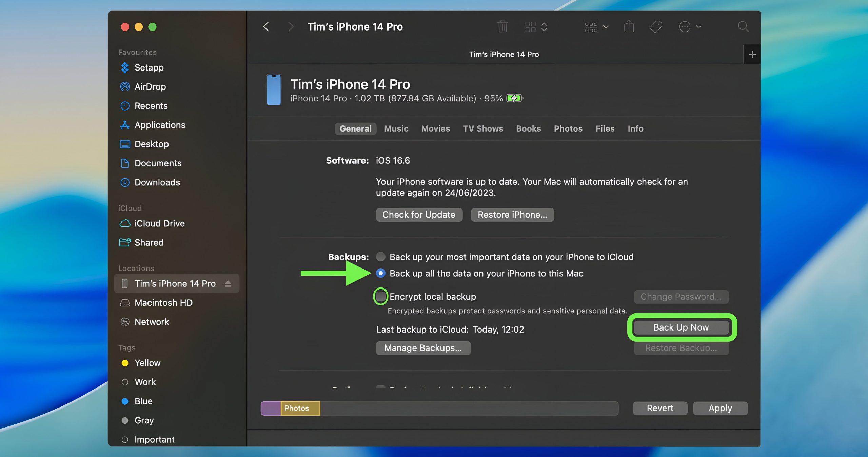
Task: Click the trash delete icon in toolbar
Action: click(x=502, y=26)
